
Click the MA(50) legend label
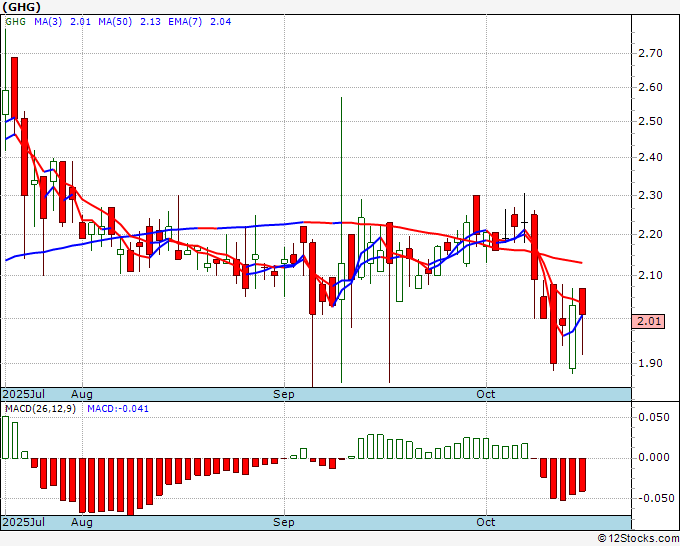115,22
